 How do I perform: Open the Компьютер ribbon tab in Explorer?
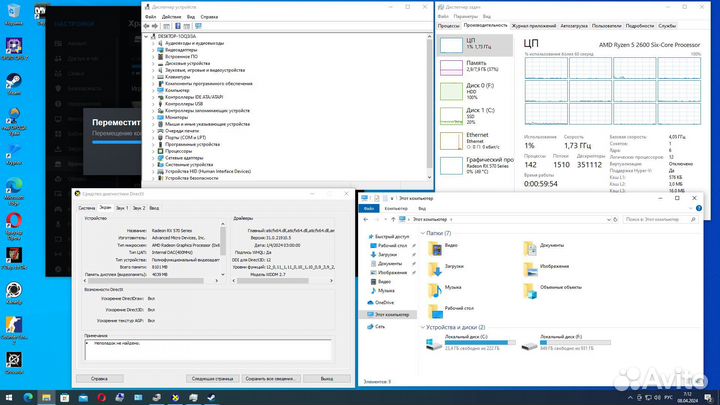tap(396, 208)
